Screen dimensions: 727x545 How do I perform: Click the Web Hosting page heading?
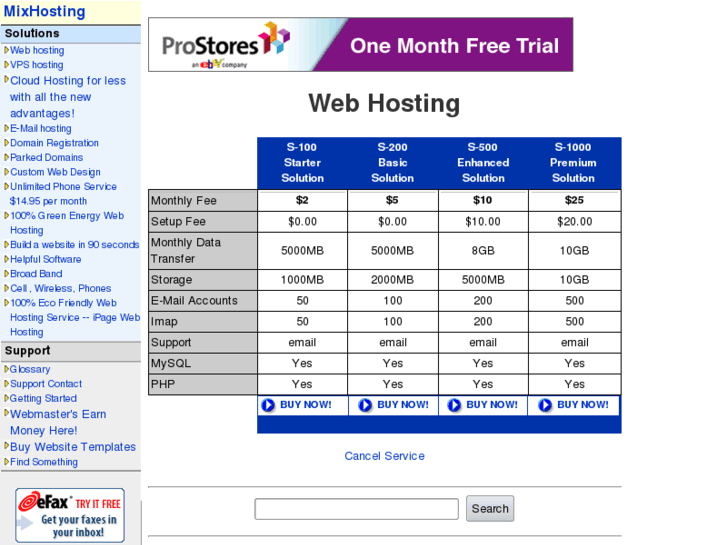click(384, 103)
